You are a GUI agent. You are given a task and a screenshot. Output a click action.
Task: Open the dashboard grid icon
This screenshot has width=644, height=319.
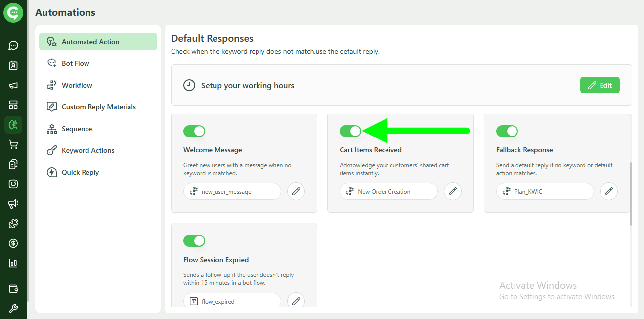13,104
